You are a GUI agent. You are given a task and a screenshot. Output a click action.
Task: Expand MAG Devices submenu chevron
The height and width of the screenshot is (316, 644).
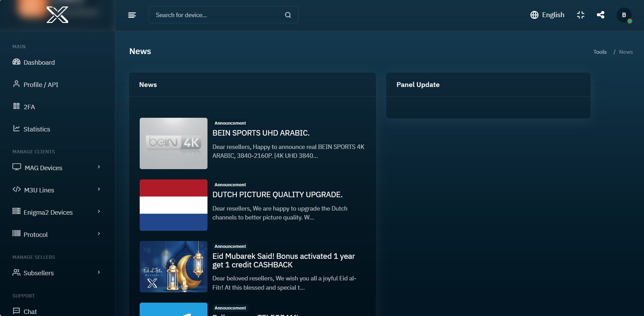tap(99, 167)
